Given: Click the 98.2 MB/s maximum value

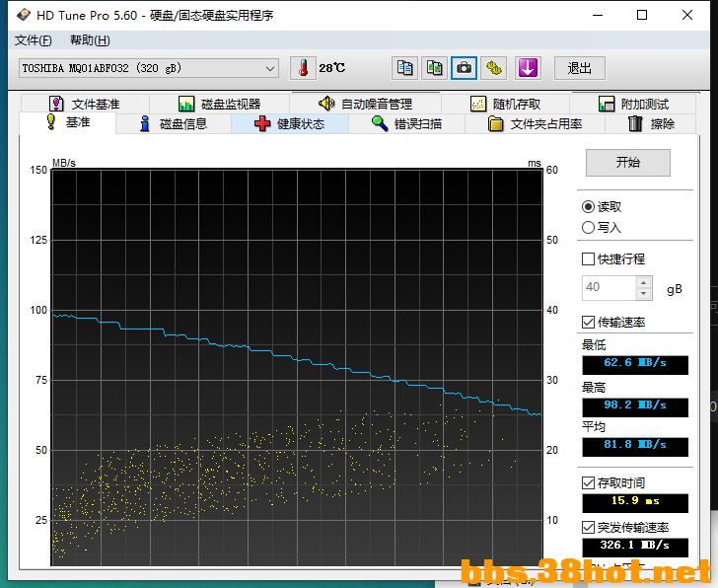Looking at the screenshot, I should coord(635,407).
